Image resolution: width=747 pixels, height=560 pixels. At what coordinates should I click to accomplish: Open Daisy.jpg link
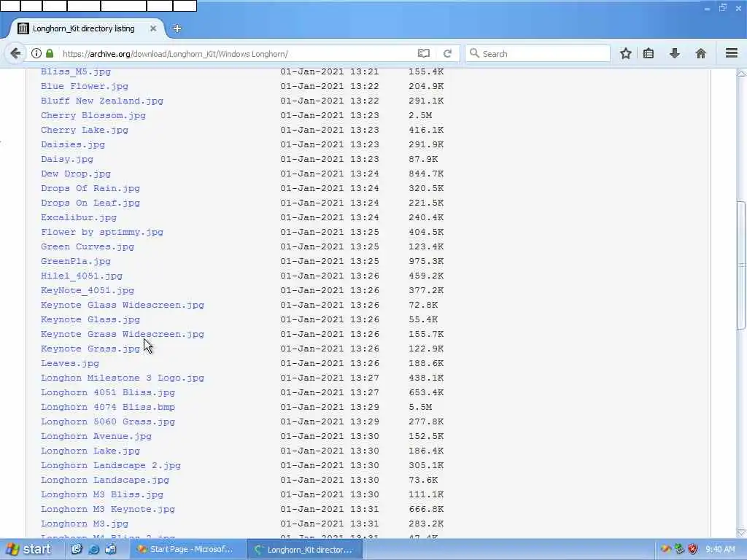pyautogui.click(x=67, y=159)
